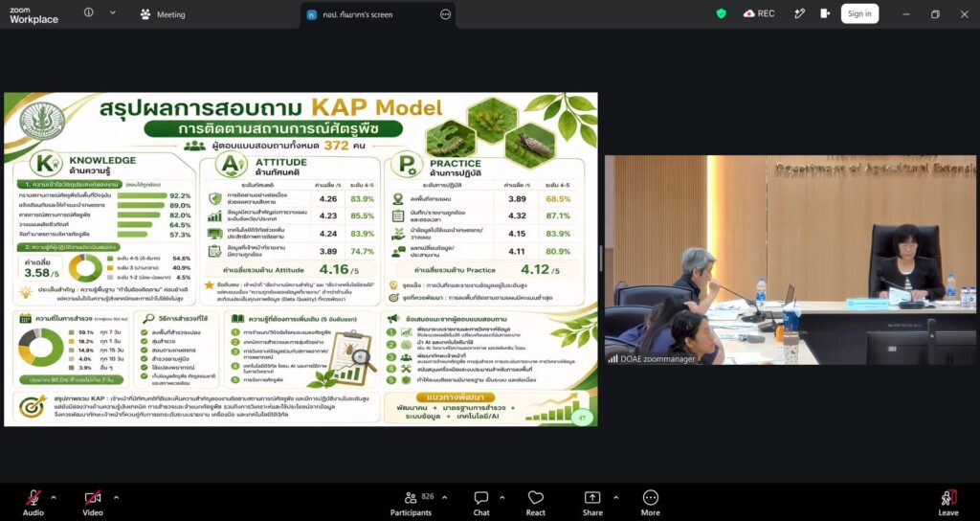980x521 pixels.
Task: Click the KNOWLEDGE heading on the slide
Action: [x=102, y=160]
